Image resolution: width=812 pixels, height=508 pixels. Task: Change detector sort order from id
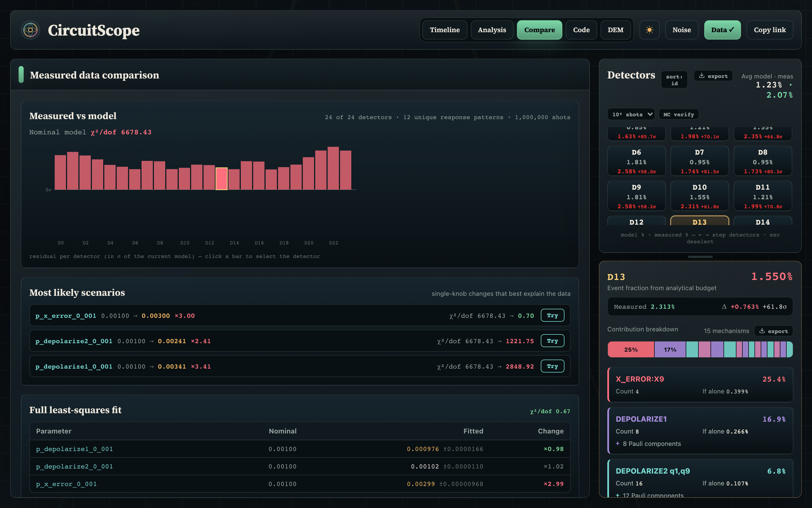[674, 80]
